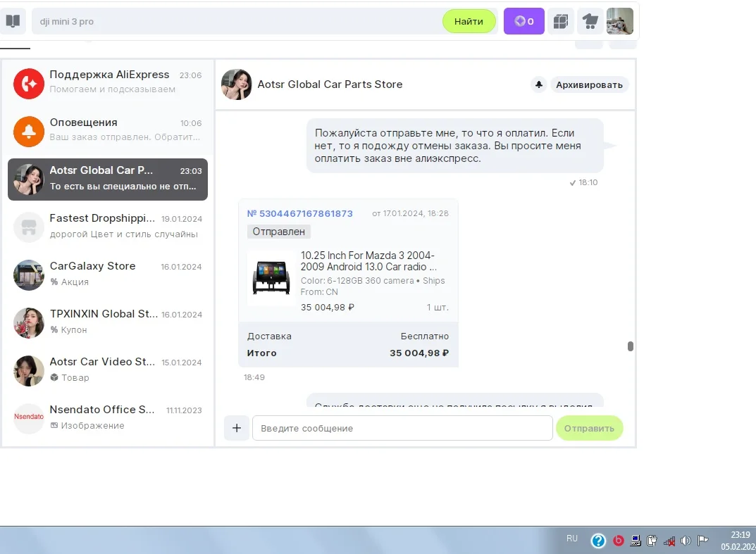Viewport: 756px width, 554px height.
Task: Open the user profile avatar
Action: click(619, 21)
